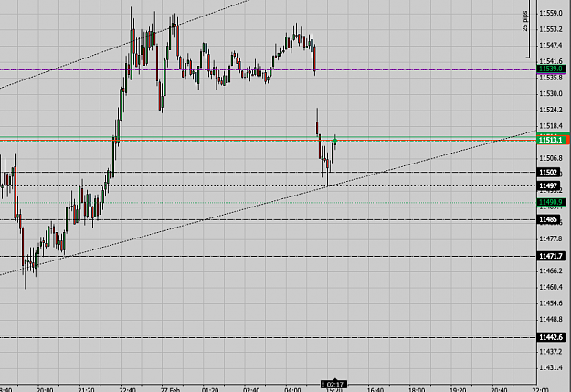
Task: Click the 27 Feb date label
Action: [170, 389]
